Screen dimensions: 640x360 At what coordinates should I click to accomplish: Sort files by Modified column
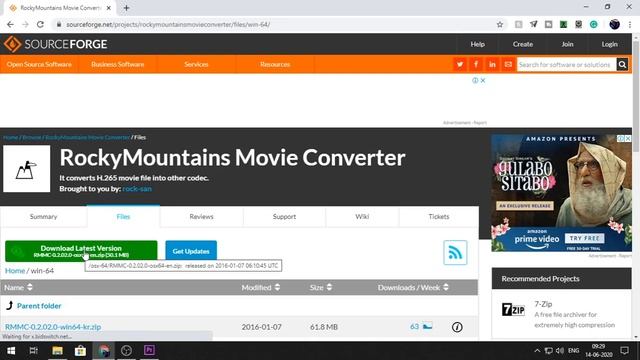coord(261,287)
